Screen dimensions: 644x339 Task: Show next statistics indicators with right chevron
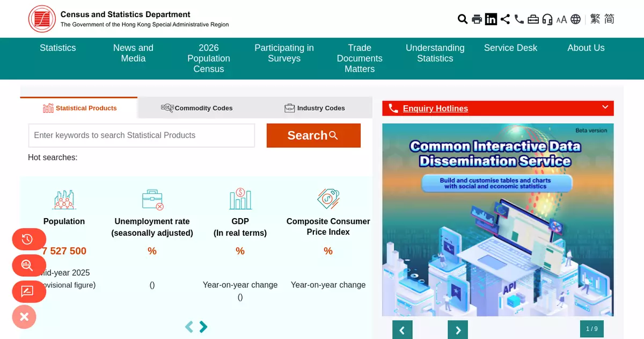click(x=203, y=327)
